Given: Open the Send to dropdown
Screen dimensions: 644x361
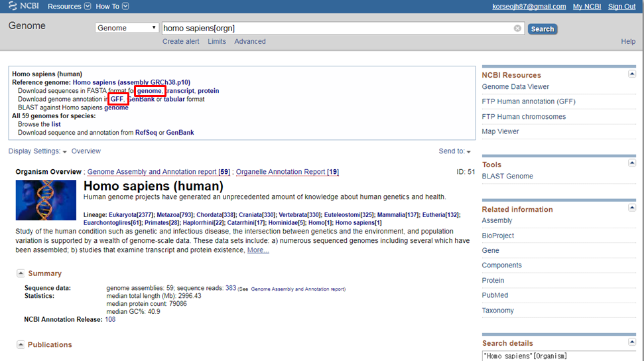Looking at the screenshot, I should click(x=455, y=151).
